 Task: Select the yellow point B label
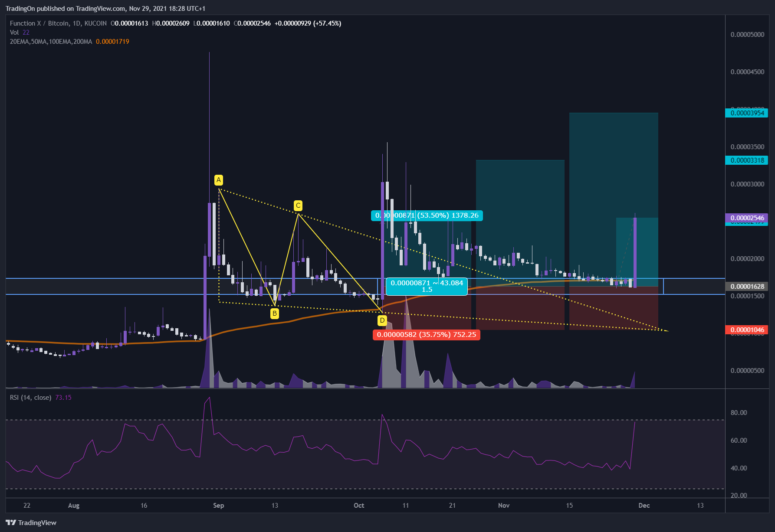275,313
